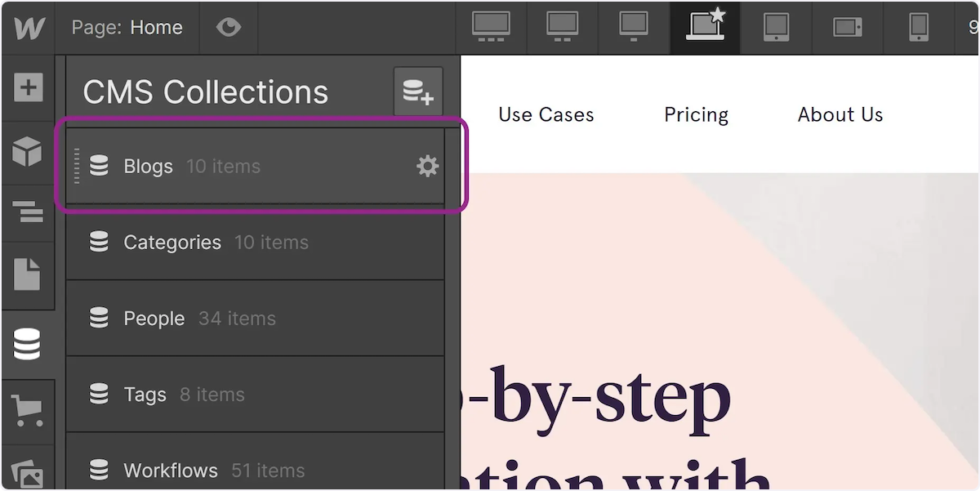
Task: Open the Add Elements plus panel
Action: pos(28,87)
